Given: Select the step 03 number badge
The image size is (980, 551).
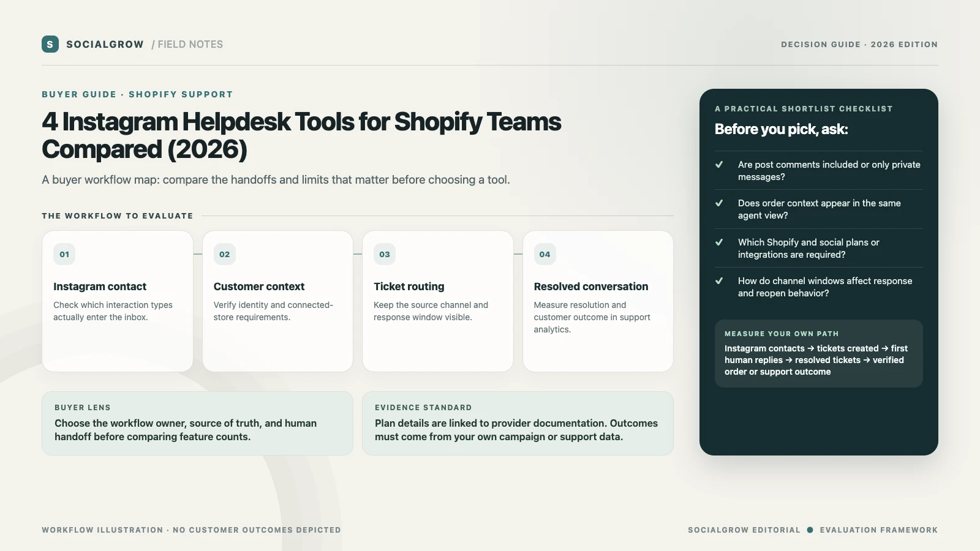Looking at the screenshot, I should coord(385,254).
